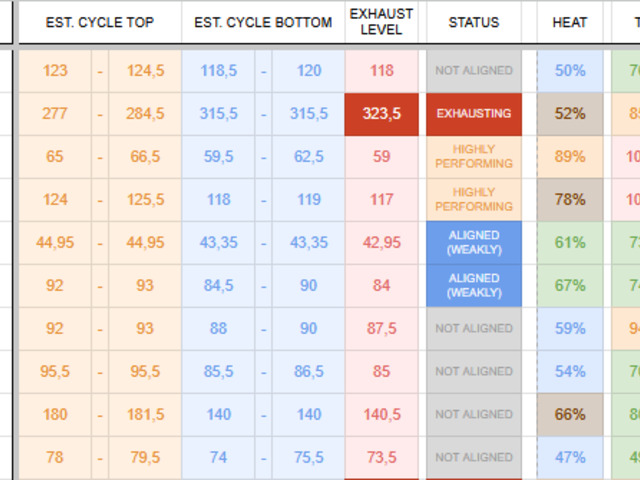Image resolution: width=640 pixels, height=480 pixels.
Task: Select the EST. CYCLE BOTTOM column header
Action: click(x=263, y=22)
